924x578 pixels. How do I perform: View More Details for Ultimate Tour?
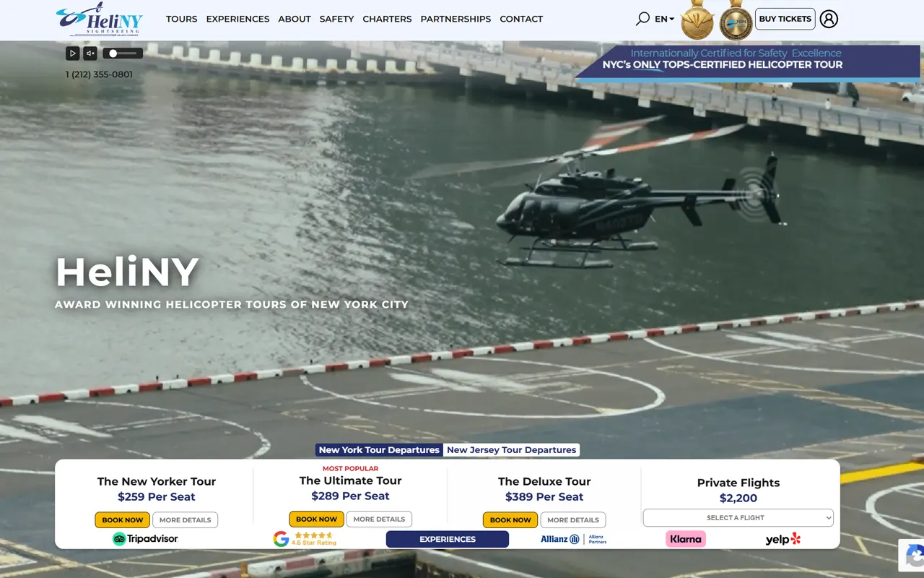[379, 519]
